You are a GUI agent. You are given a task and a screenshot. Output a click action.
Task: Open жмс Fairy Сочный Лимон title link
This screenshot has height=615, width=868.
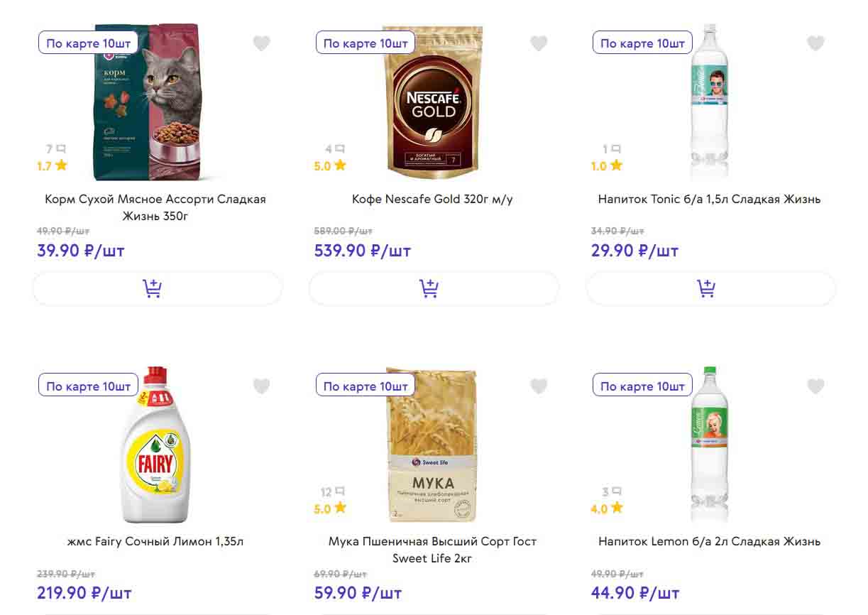pos(155,541)
